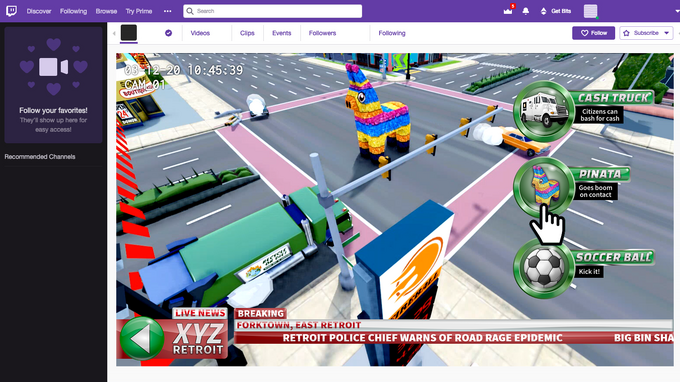Switch to the Clips tab
The image size is (680, 382).
(x=247, y=33)
